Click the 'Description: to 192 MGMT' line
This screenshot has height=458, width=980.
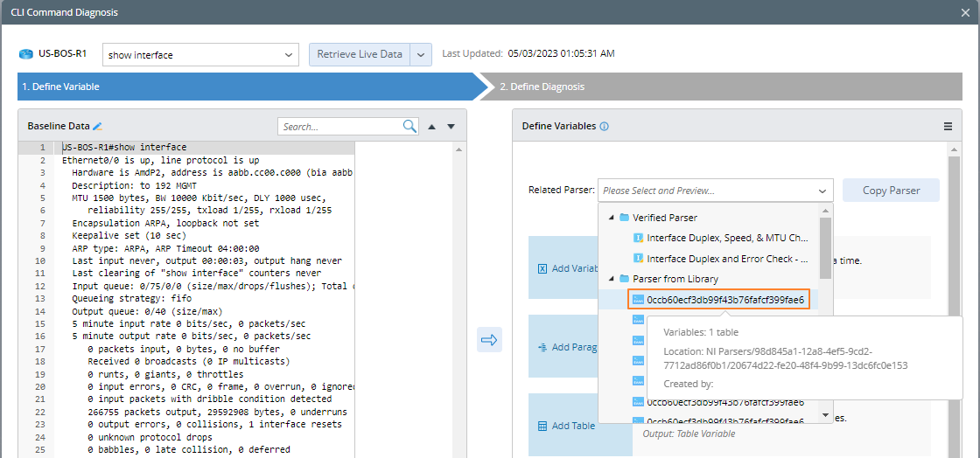coord(135,185)
